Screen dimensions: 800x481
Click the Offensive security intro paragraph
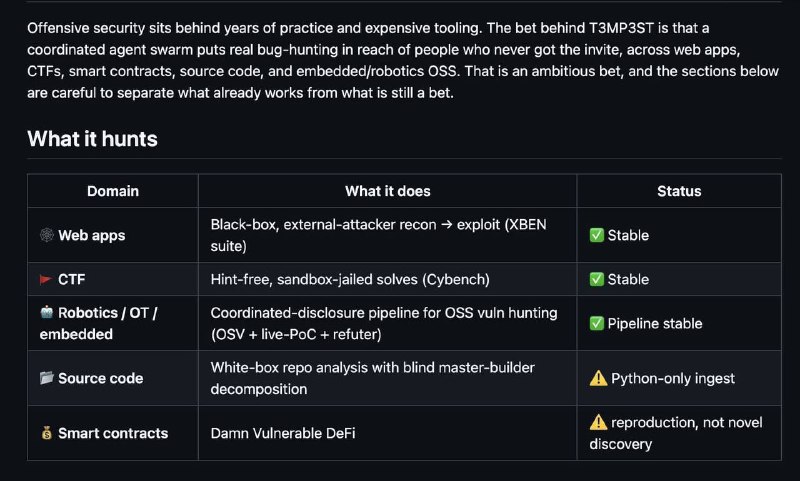pyautogui.click(x=403, y=60)
